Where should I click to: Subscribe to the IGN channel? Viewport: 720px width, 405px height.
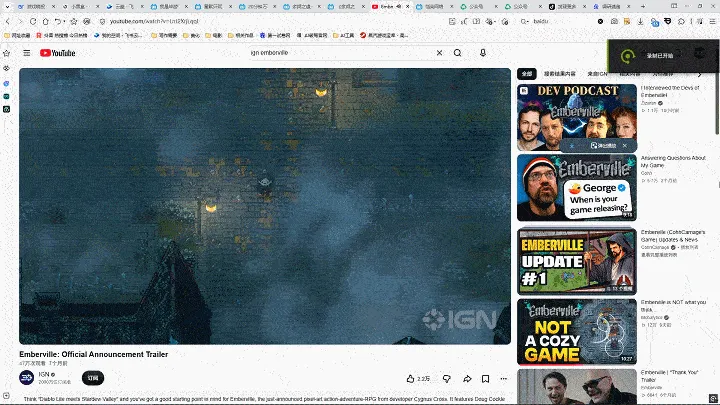point(93,378)
